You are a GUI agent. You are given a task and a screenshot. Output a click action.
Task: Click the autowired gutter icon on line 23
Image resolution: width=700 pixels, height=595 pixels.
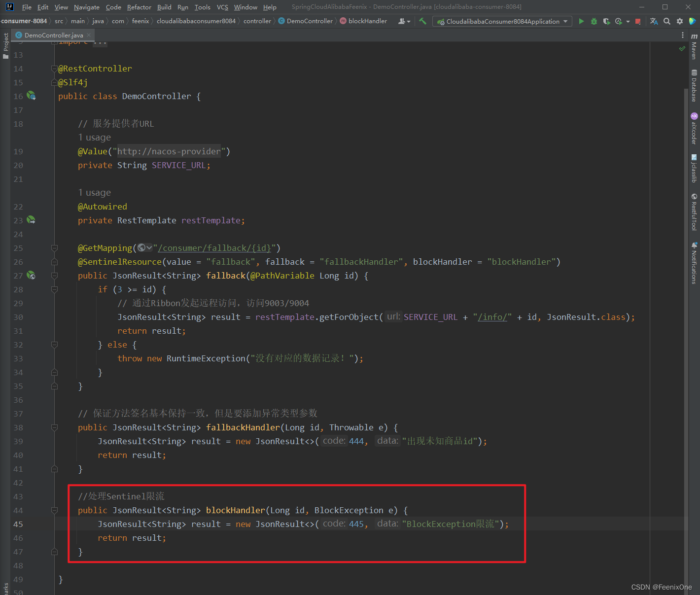tap(31, 220)
